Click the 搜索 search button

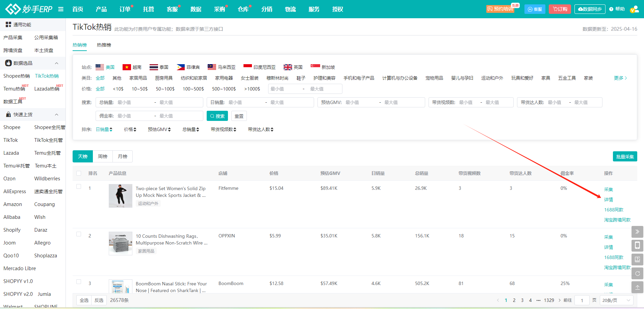217,116
